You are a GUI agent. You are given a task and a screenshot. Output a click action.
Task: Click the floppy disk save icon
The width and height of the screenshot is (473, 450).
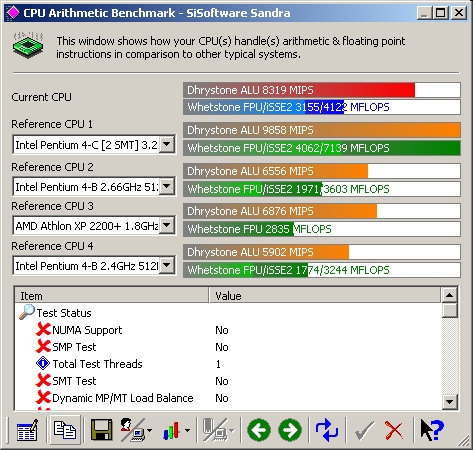(x=101, y=430)
